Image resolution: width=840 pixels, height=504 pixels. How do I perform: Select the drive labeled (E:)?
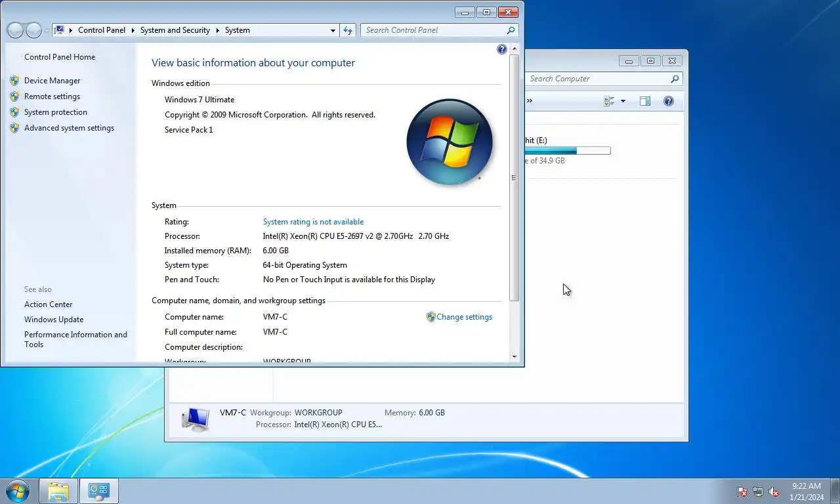(x=568, y=150)
